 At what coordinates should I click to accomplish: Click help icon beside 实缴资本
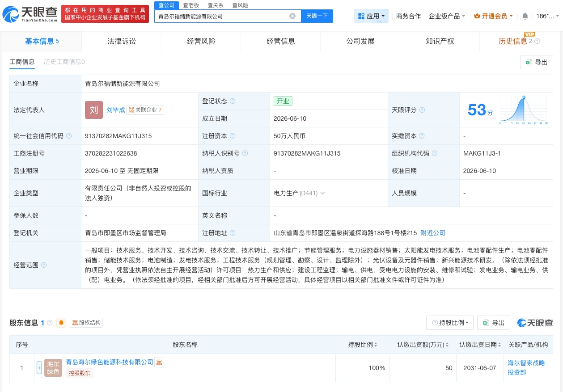click(422, 136)
